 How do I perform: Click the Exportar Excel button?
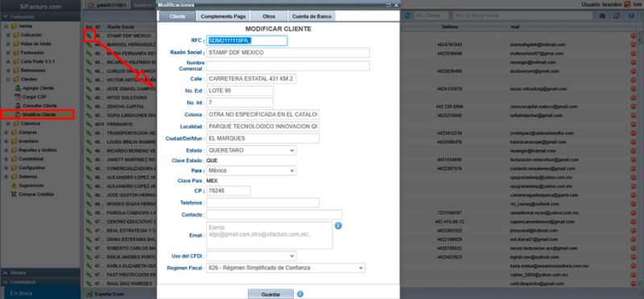(104, 294)
